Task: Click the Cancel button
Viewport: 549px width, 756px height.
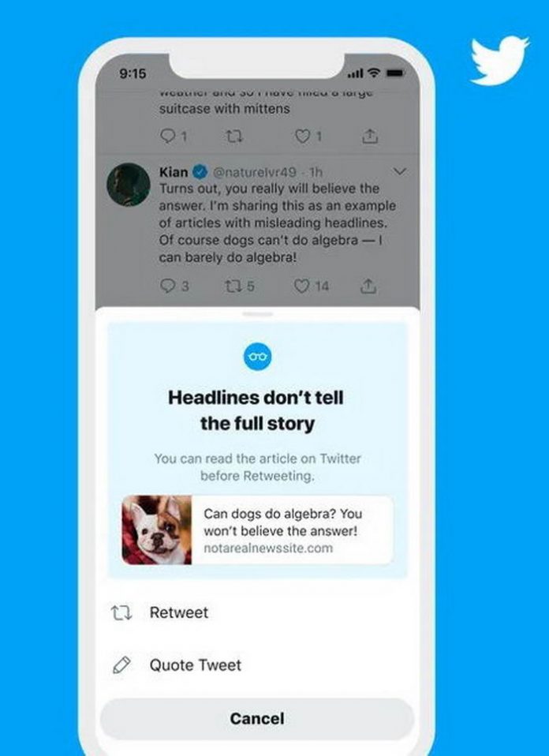Action: click(257, 718)
